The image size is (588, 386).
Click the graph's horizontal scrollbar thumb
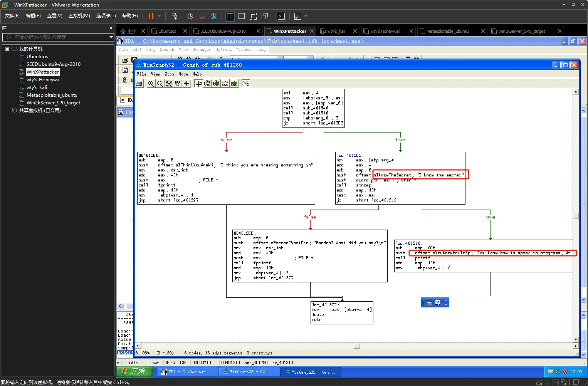(357, 346)
